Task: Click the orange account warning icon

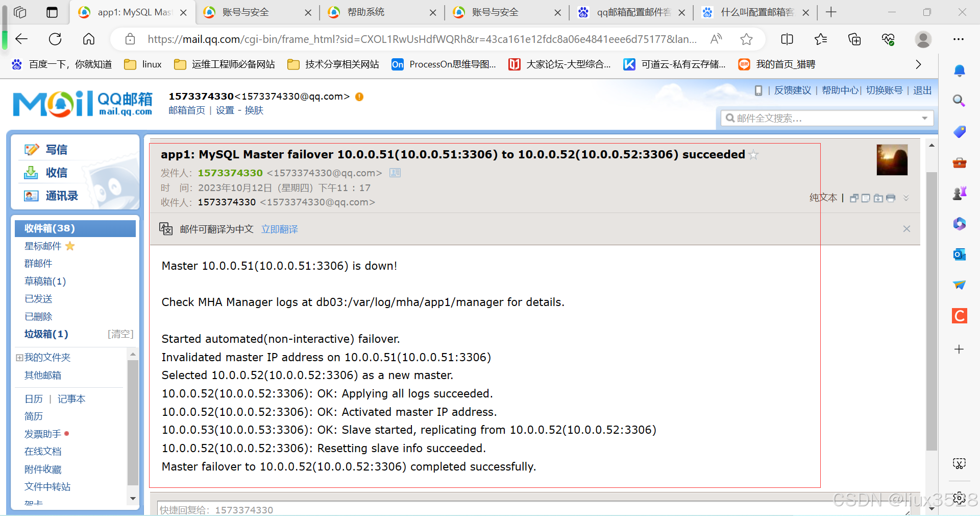Action: (x=359, y=97)
